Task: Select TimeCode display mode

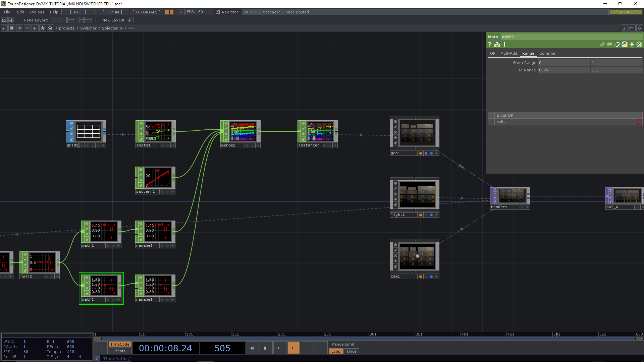Action: click(x=120, y=344)
